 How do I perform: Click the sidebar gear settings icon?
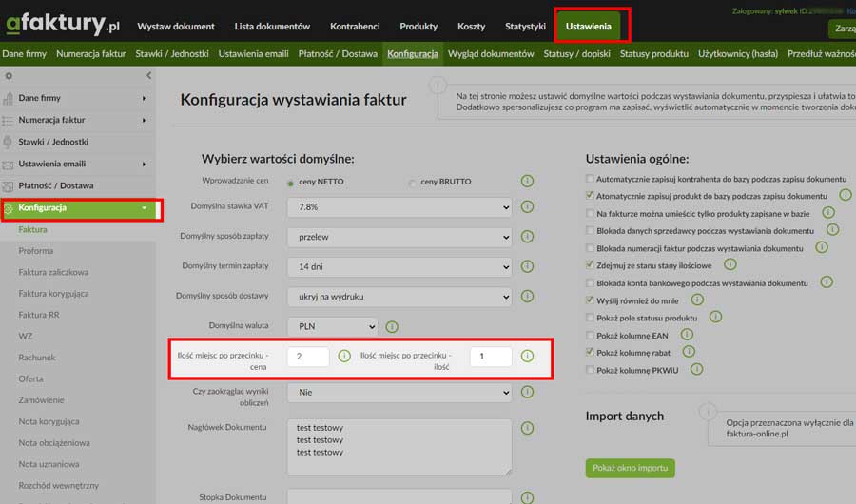[x=9, y=75]
